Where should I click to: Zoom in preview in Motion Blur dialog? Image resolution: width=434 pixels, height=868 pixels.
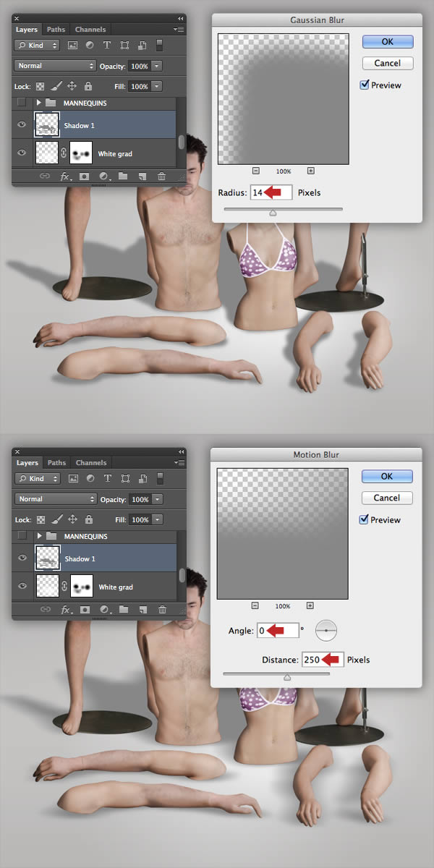(x=310, y=605)
